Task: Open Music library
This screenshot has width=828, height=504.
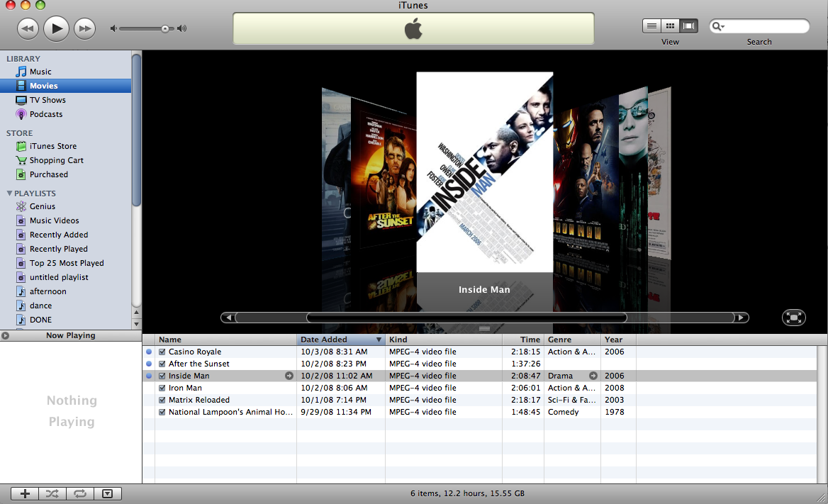Action: pyautogui.click(x=40, y=72)
